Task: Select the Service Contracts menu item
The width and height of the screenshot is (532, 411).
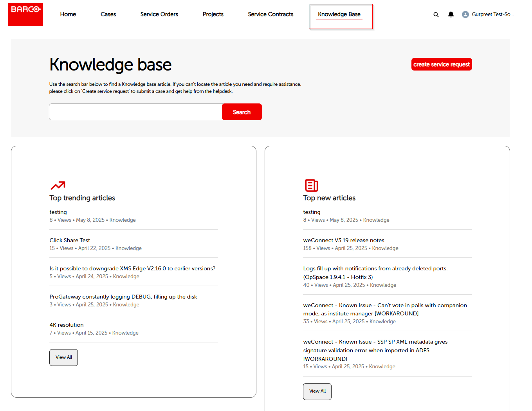Action: pyautogui.click(x=271, y=14)
